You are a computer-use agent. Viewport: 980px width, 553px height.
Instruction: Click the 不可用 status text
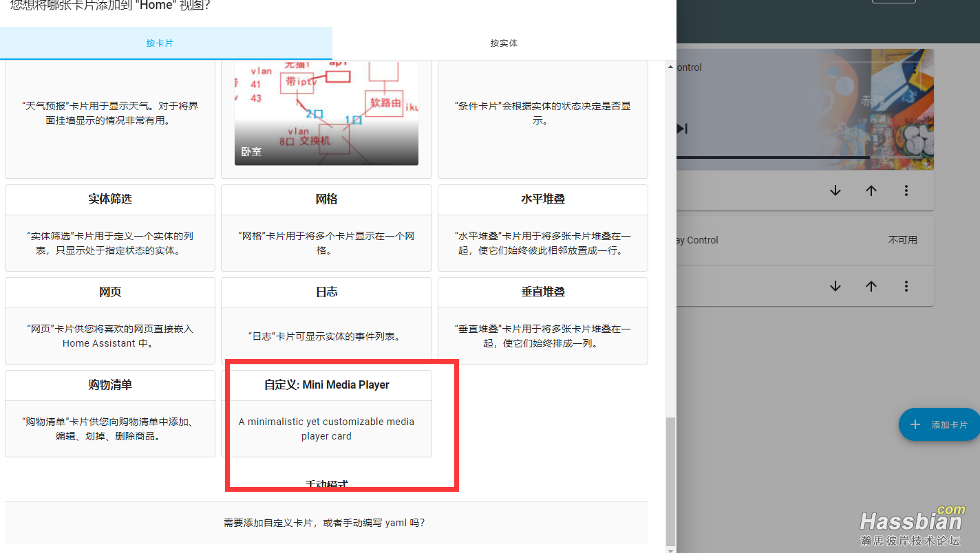903,240
